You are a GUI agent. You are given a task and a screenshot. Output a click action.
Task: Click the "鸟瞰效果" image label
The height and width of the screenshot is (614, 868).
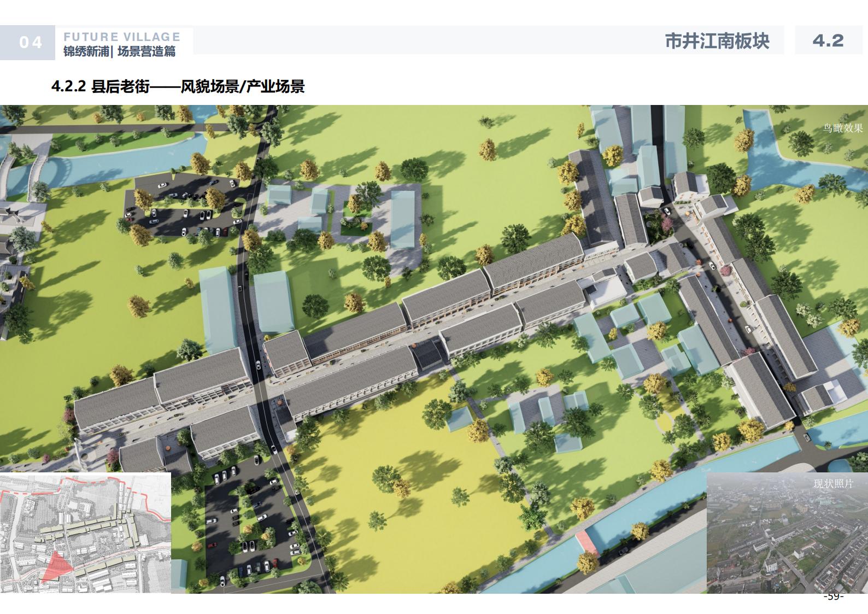(843, 128)
